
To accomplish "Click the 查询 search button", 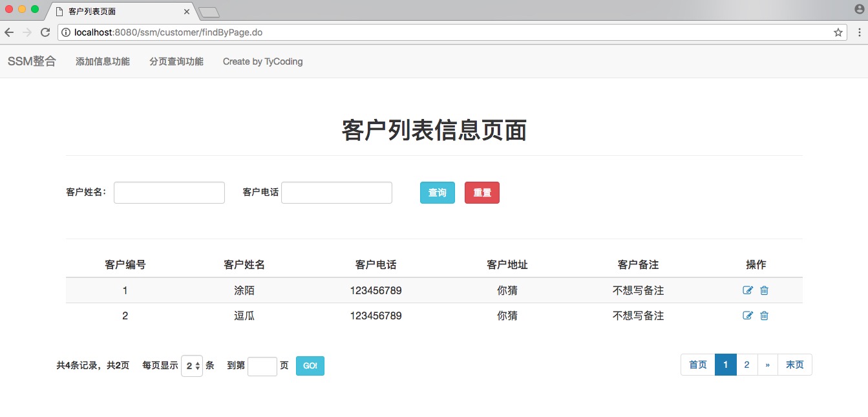I will click(x=438, y=193).
